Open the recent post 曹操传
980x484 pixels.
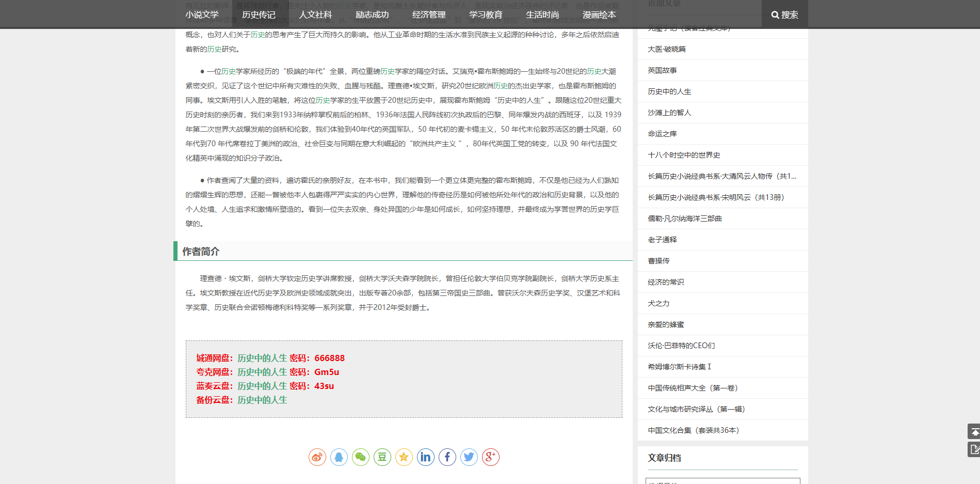click(658, 261)
